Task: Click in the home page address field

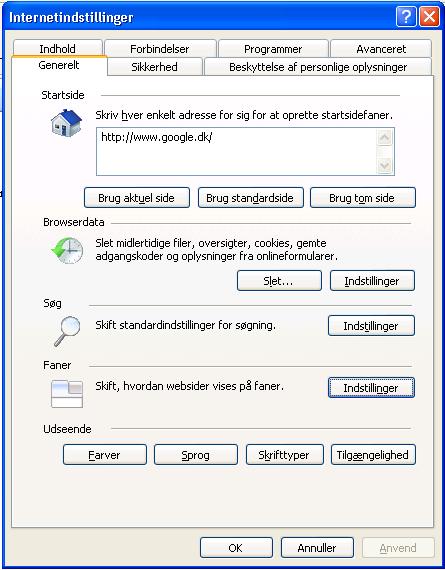Action: click(237, 151)
